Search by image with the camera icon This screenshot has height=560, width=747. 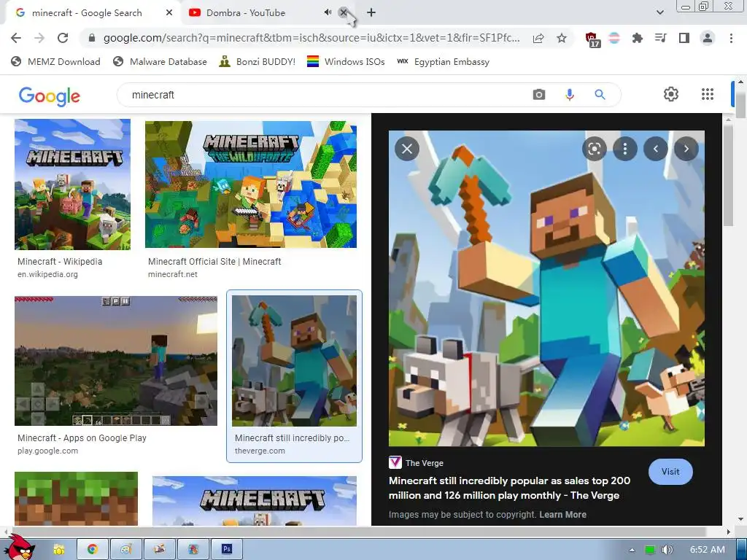click(x=539, y=95)
